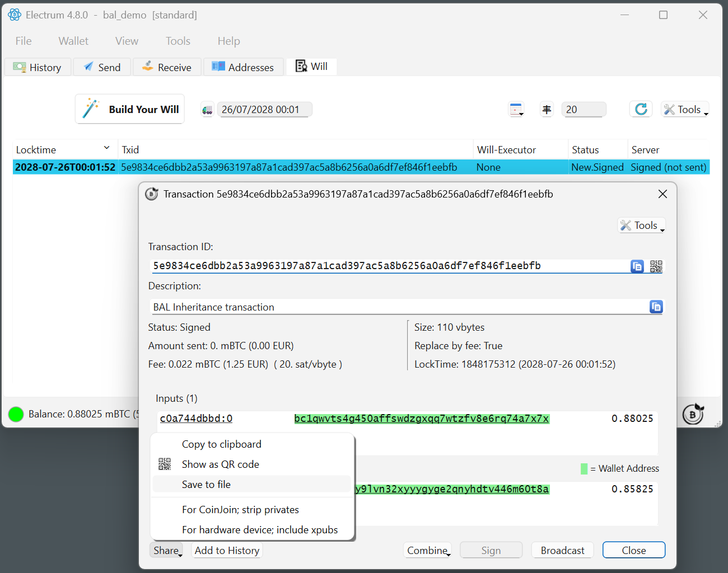Click the fee rate field showing 20
728x573 pixels.
584,110
